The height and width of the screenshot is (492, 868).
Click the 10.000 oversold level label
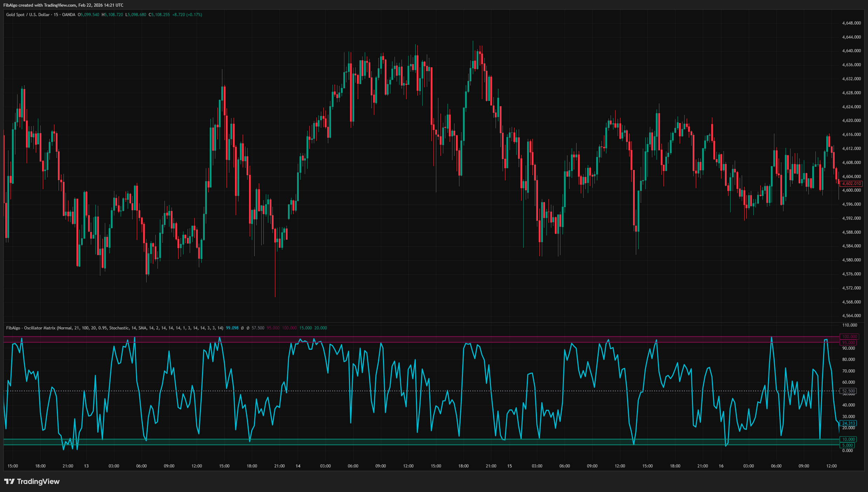(848, 439)
